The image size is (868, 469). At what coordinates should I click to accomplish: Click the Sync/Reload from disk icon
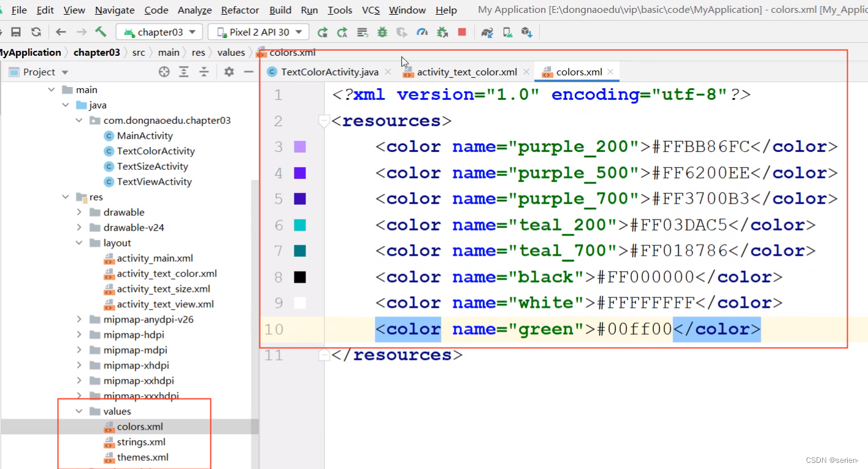pos(36,32)
